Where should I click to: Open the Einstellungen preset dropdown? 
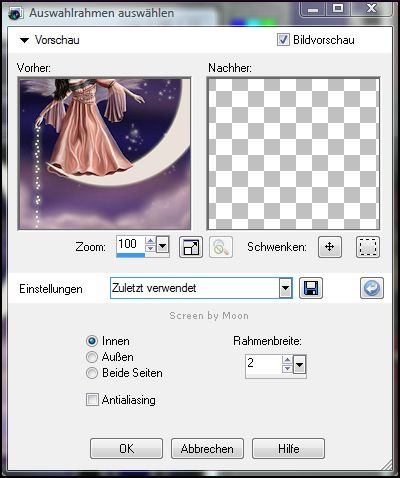(285, 288)
